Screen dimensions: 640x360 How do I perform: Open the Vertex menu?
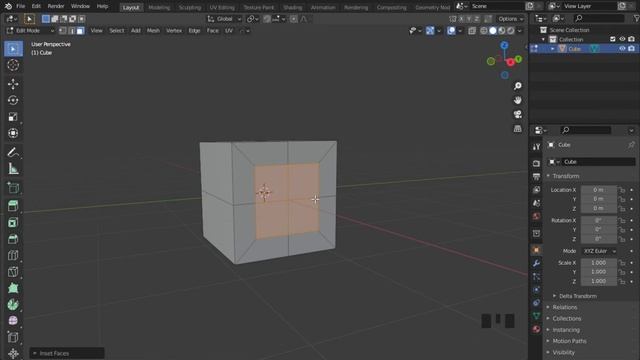(174, 31)
